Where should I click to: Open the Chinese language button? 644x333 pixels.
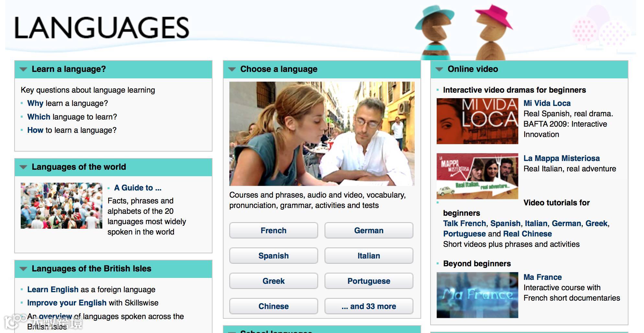click(274, 306)
